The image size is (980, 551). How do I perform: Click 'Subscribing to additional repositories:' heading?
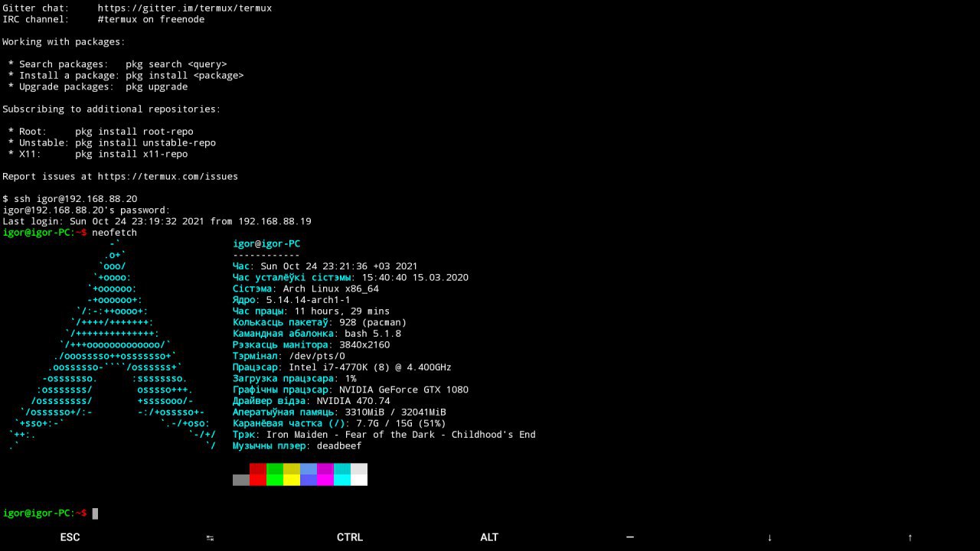[x=111, y=109]
